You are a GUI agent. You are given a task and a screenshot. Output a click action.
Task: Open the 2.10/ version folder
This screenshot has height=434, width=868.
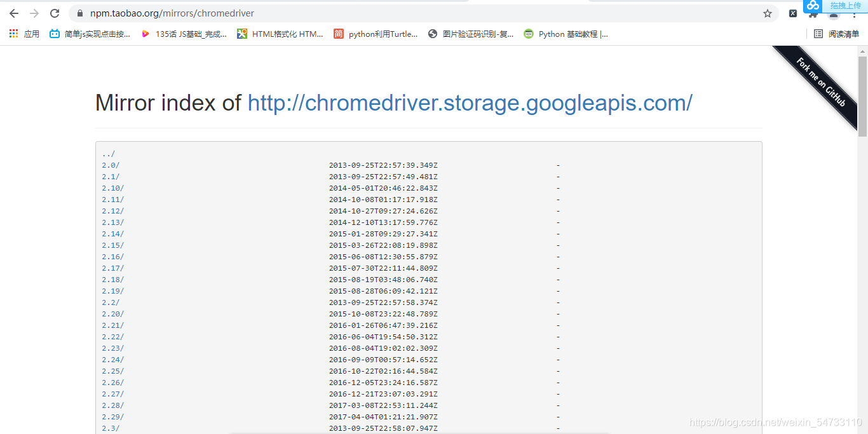(x=112, y=188)
